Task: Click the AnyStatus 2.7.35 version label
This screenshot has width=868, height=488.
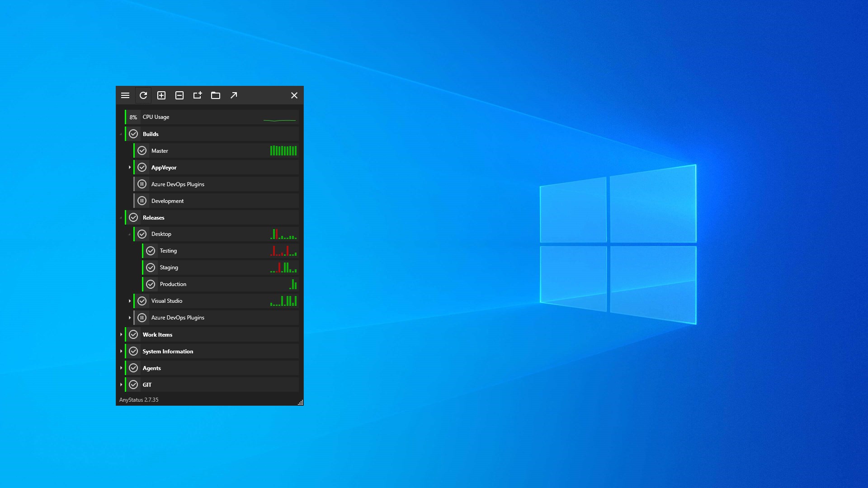Action: pos(139,399)
